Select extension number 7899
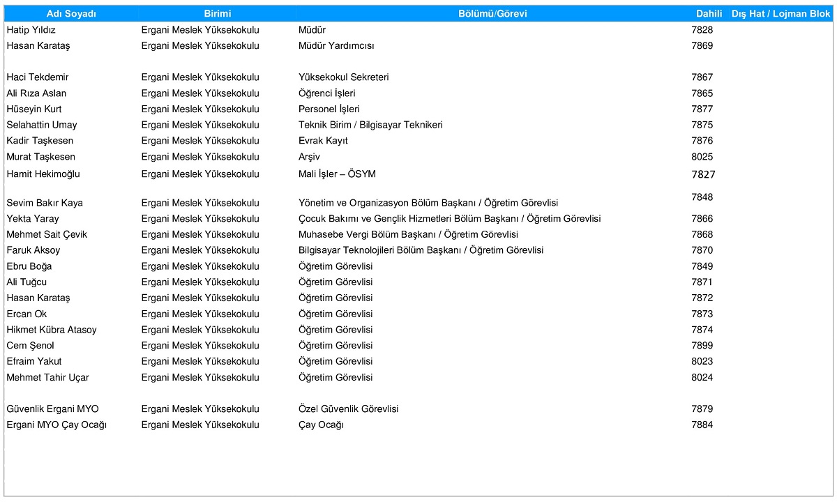The image size is (837, 504). 702,346
